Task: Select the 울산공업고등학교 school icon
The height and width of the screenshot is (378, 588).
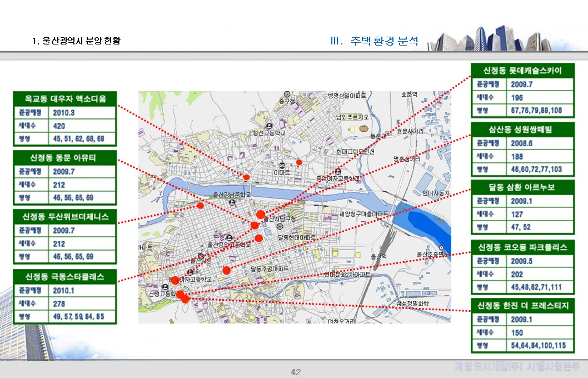Action: coord(228,237)
